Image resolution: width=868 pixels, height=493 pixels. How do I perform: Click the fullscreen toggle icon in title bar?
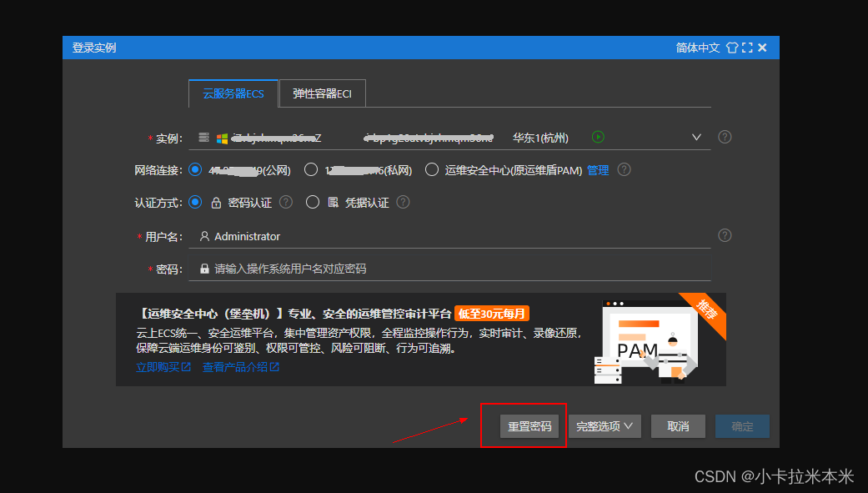tap(747, 48)
